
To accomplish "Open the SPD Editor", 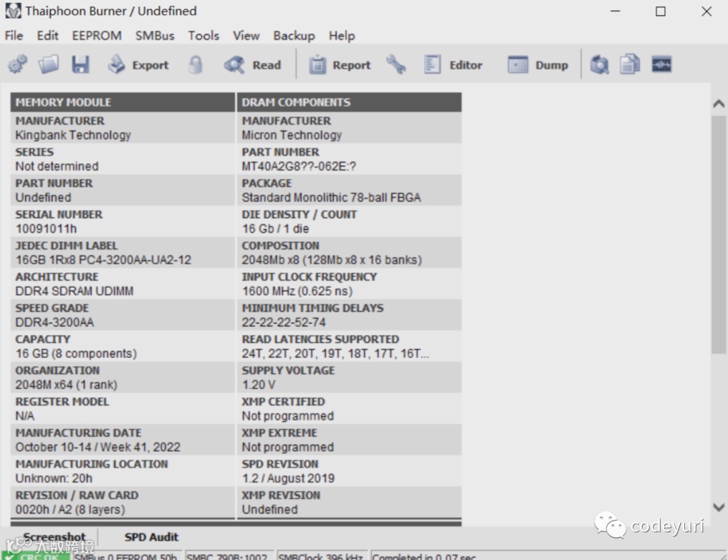I will (x=453, y=65).
